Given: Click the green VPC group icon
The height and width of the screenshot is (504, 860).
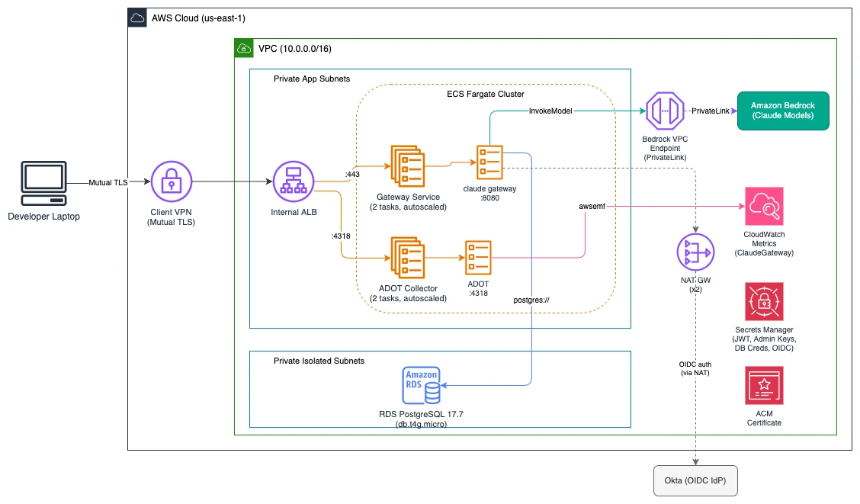Looking at the screenshot, I should (x=243, y=48).
